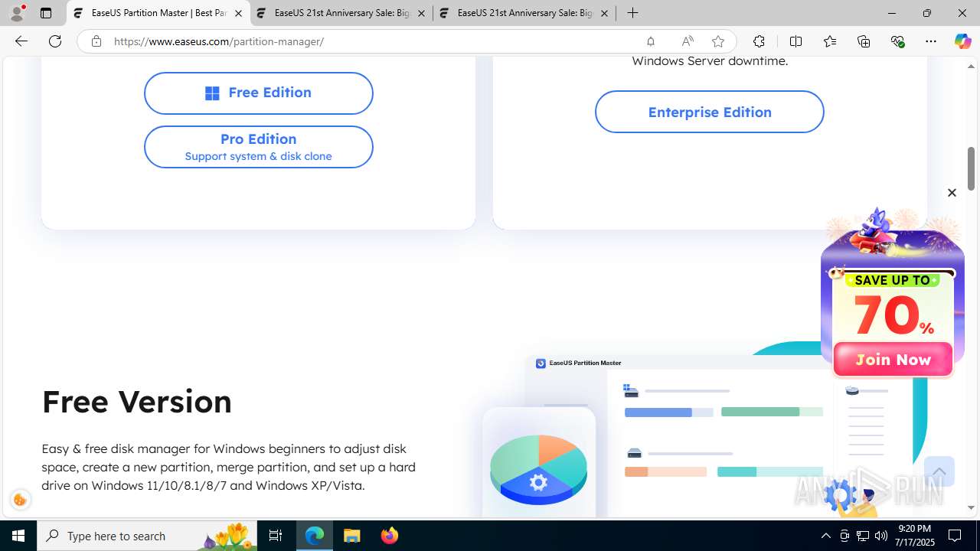Screen dimensions: 980x551
Task: Choose the Pro Edition button
Action: click(x=258, y=147)
